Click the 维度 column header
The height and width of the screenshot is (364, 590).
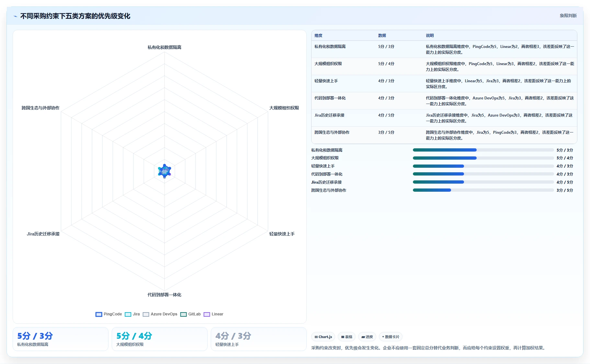[318, 36]
